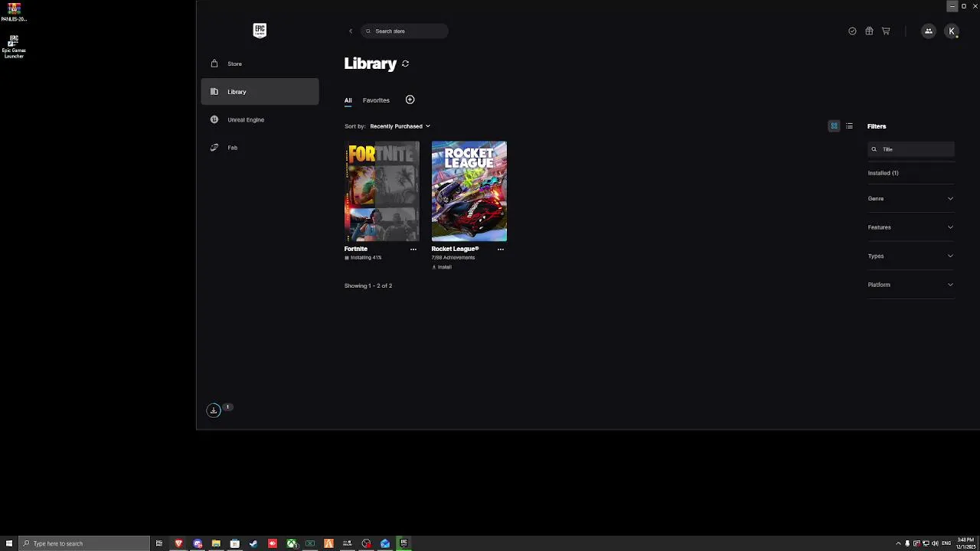Open the downloads icon at the sidebar bottom
Viewport: 980px width, 551px height.
point(214,410)
